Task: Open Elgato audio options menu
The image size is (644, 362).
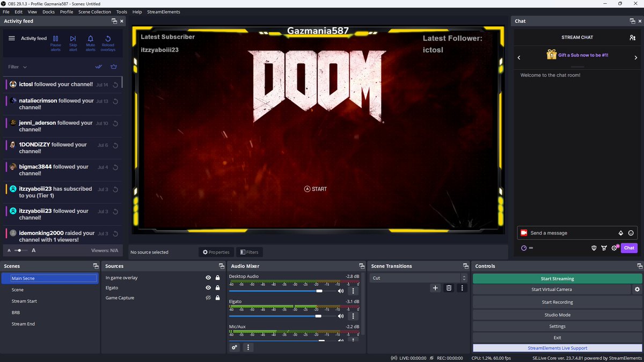Action: [353, 316]
